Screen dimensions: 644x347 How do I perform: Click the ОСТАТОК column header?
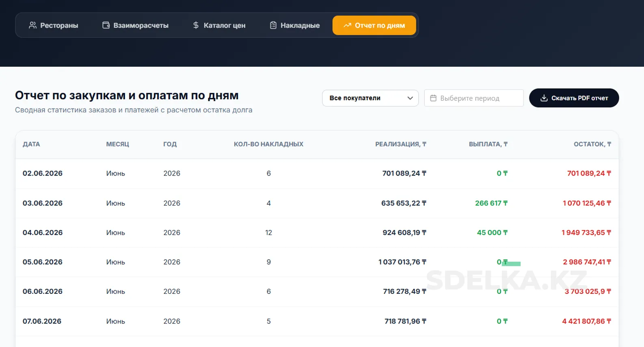coord(592,144)
